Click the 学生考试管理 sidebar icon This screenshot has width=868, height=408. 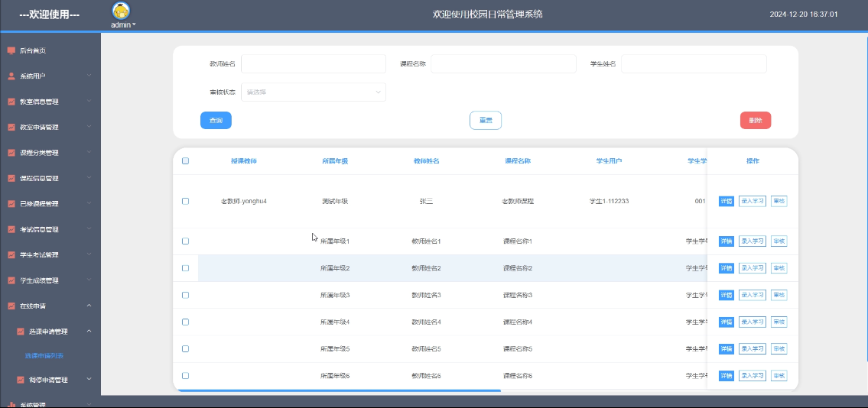tap(11, 255)
